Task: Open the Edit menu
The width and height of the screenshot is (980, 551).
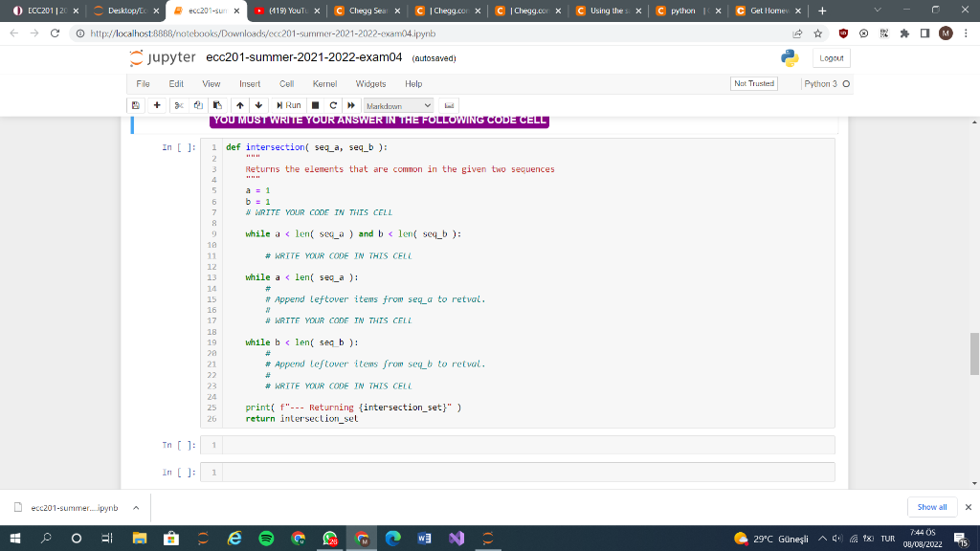Action: [176, 84]
